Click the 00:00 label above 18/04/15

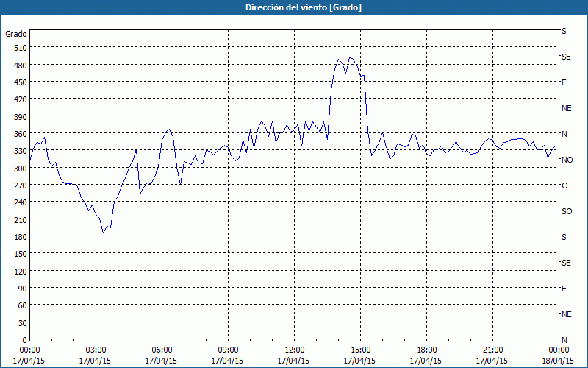[559, 350]
